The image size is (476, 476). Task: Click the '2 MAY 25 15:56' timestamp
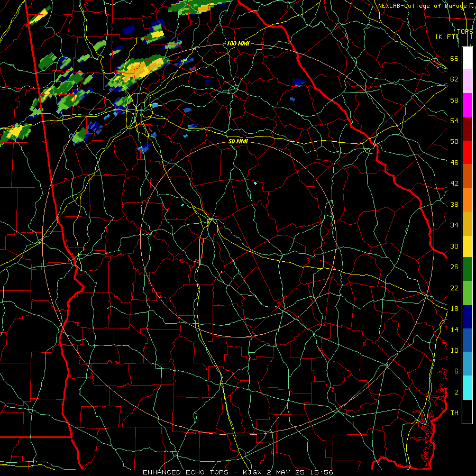[300, 472]
